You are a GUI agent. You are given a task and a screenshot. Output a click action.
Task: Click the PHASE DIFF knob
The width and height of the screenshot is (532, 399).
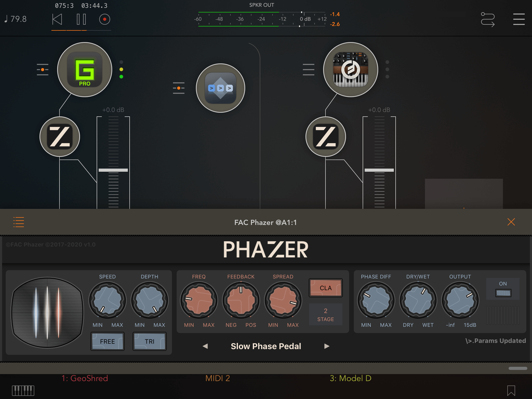376,300
